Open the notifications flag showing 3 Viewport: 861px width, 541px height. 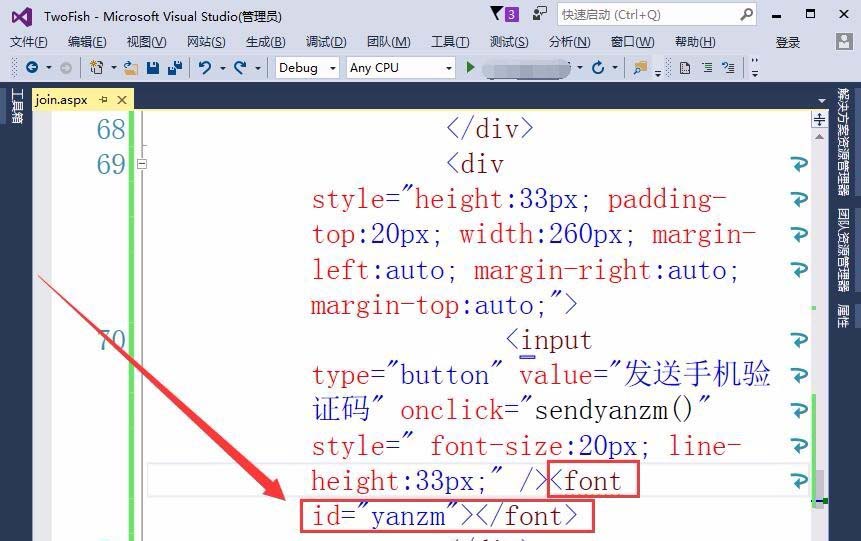[x=504, y=14]
